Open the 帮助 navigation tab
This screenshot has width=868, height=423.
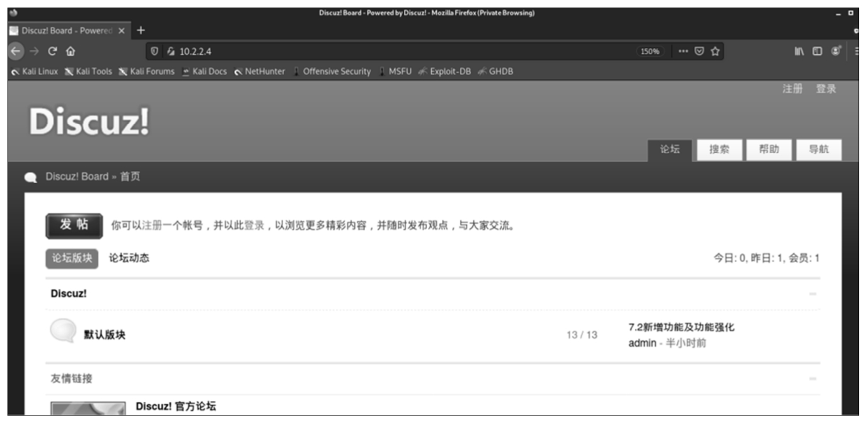pyautogui.click(x=768, y=150)
